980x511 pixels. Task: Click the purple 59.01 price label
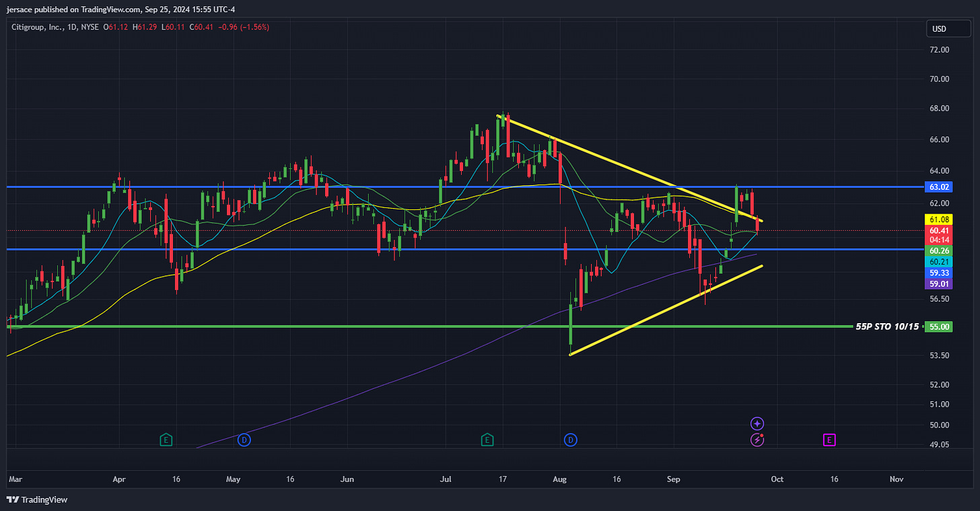[x=939, y=284]
